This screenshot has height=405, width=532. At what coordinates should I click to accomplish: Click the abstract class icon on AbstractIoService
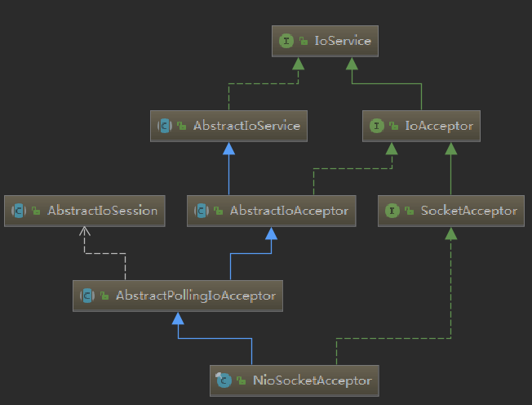pos(165,126)
